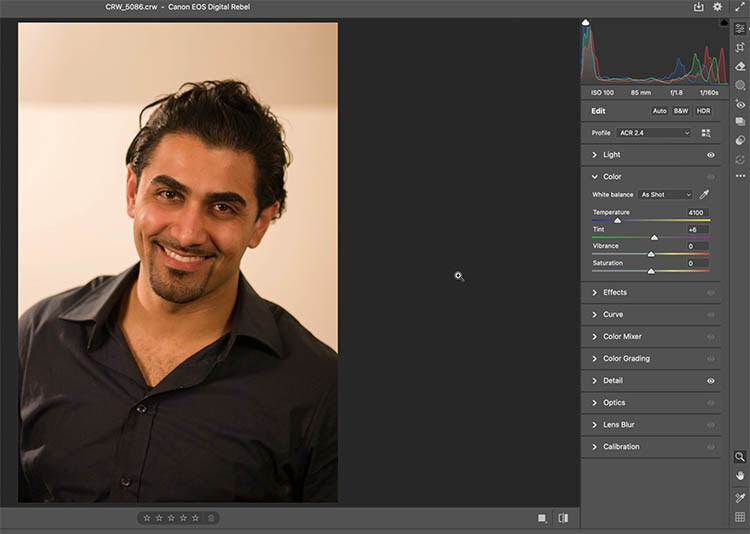Open the Profile ACR 2.4 dropdown

click(x=654, y=133)
